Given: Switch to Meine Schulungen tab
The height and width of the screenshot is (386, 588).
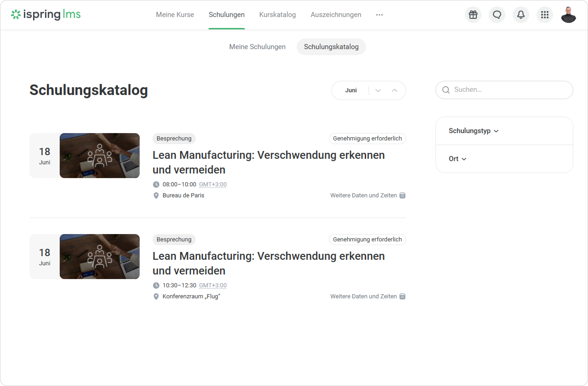Looking at the screenshot, I should click(257, 47).
